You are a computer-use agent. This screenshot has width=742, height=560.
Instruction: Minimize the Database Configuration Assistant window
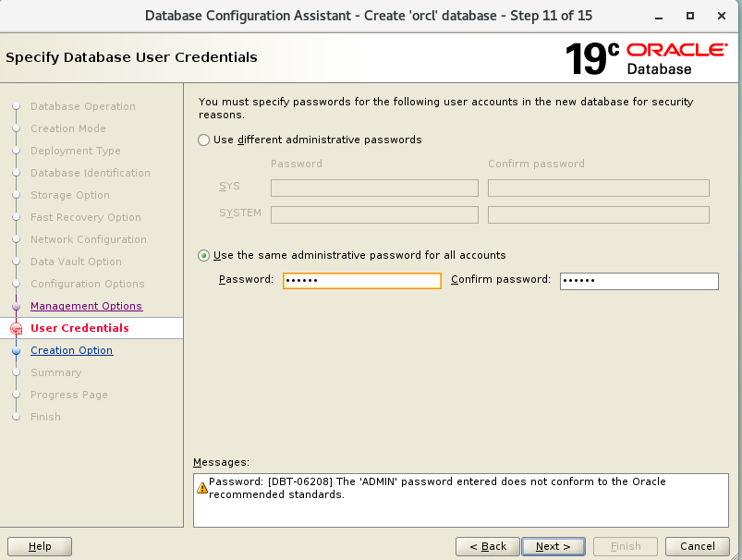pyautogui.click(x=659, y=16)
